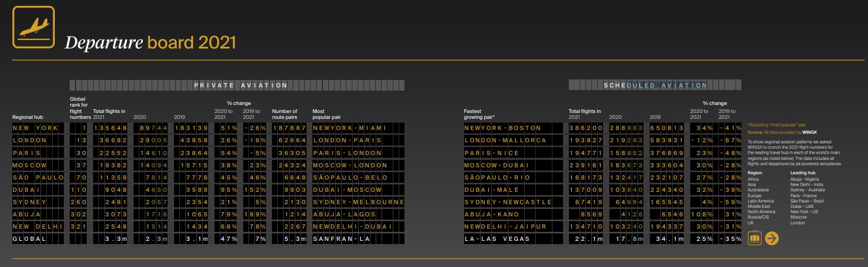
Task: Click Abuja – Nigeria in Leading hub list
Action: tap(805, 180)
